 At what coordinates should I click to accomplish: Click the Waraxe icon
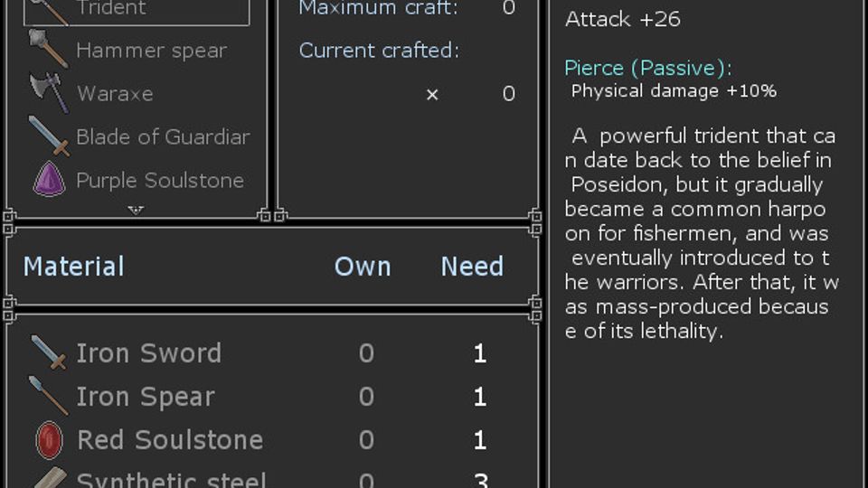point(48,93)
